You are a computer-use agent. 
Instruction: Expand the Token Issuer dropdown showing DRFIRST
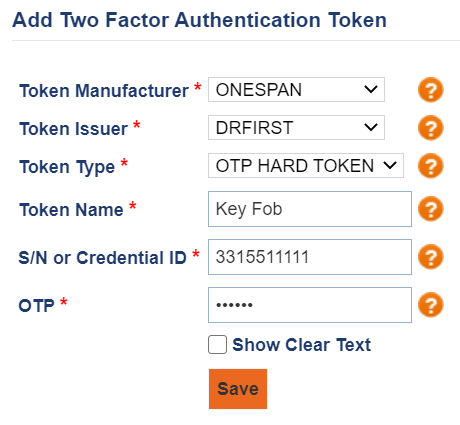[x=296, y=128]
